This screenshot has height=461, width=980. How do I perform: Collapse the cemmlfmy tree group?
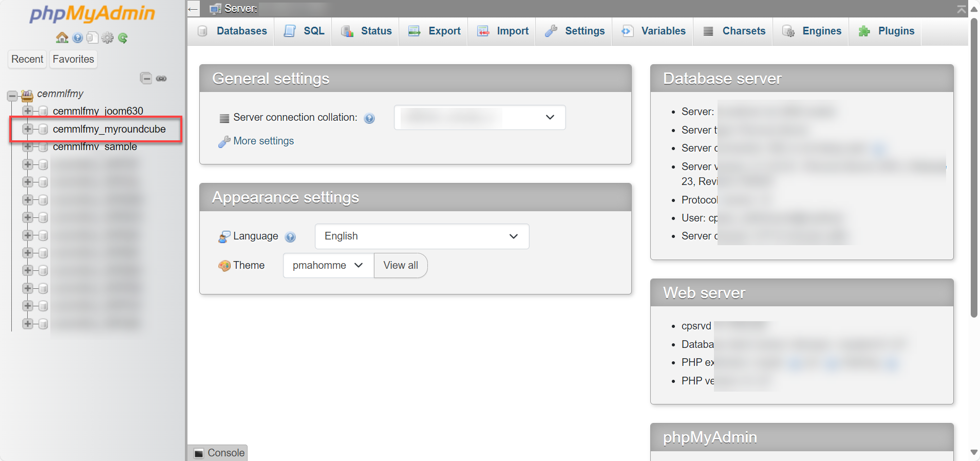point(12,96)
